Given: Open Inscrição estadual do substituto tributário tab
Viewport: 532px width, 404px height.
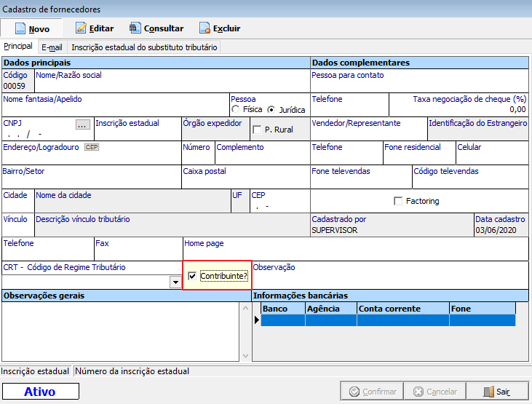Looking at the screenshot, I should tap(144, 47).
